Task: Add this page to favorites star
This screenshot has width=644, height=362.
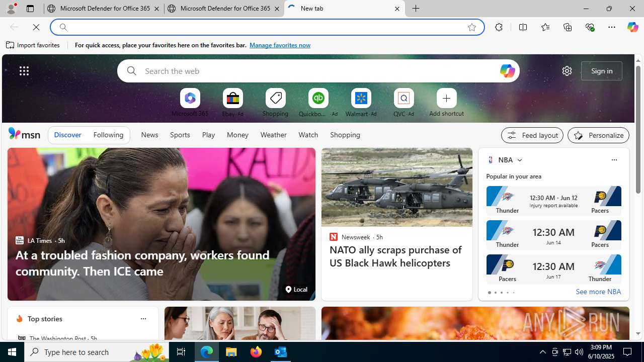Action: tap(472, 27)
